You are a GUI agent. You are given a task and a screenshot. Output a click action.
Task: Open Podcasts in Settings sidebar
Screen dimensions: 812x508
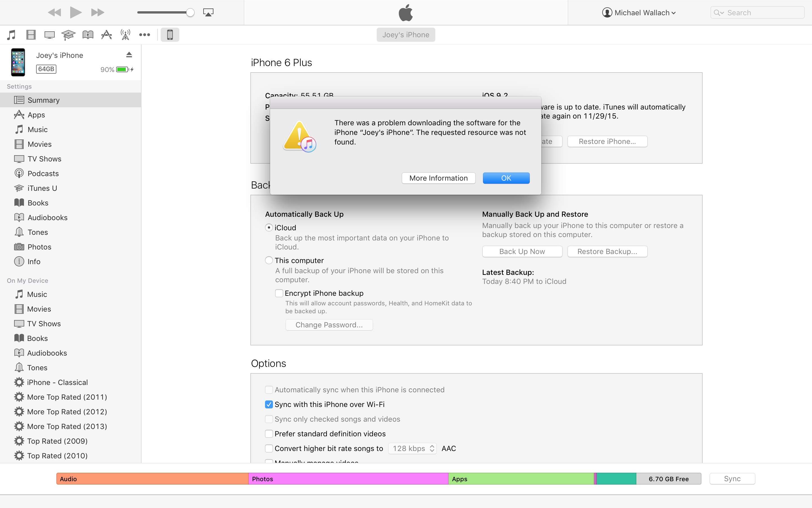coord(70,173)
